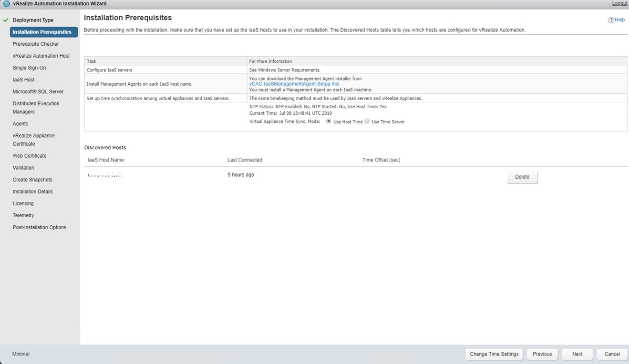Open the Agents step
This screenshot has width=629, height=364.
(21, 124)
